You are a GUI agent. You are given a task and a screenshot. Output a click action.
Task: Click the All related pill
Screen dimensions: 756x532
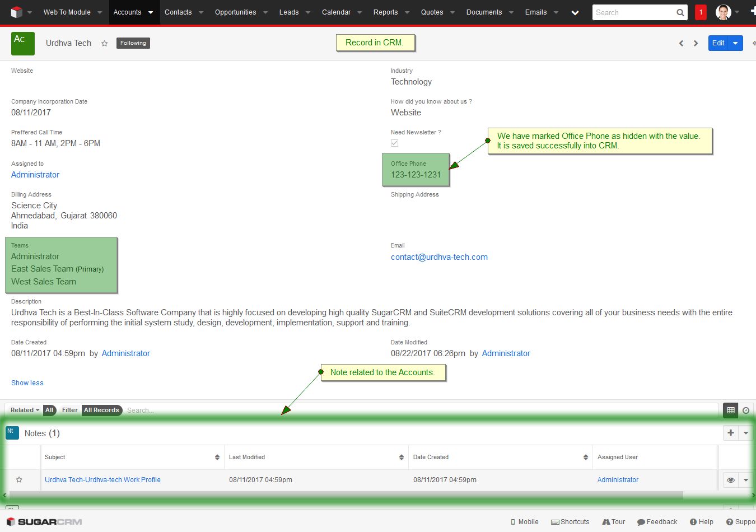(x=49, y=410)
